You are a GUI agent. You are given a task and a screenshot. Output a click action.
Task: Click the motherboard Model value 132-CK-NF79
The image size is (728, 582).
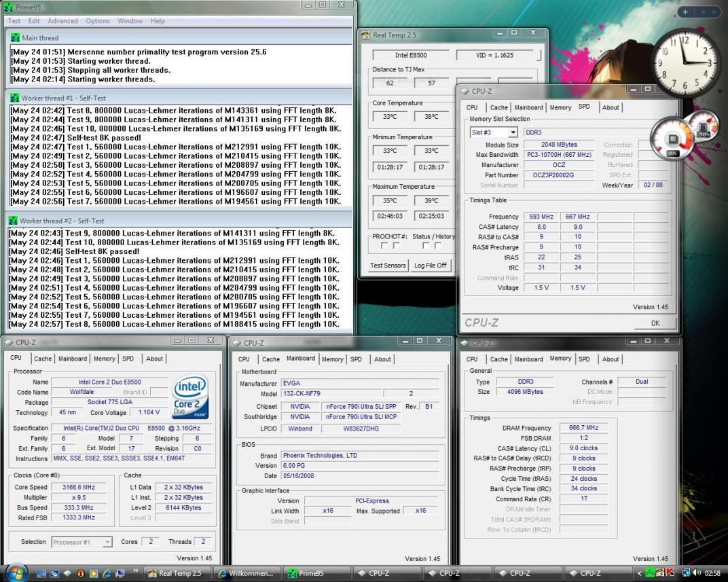point(331,394)
